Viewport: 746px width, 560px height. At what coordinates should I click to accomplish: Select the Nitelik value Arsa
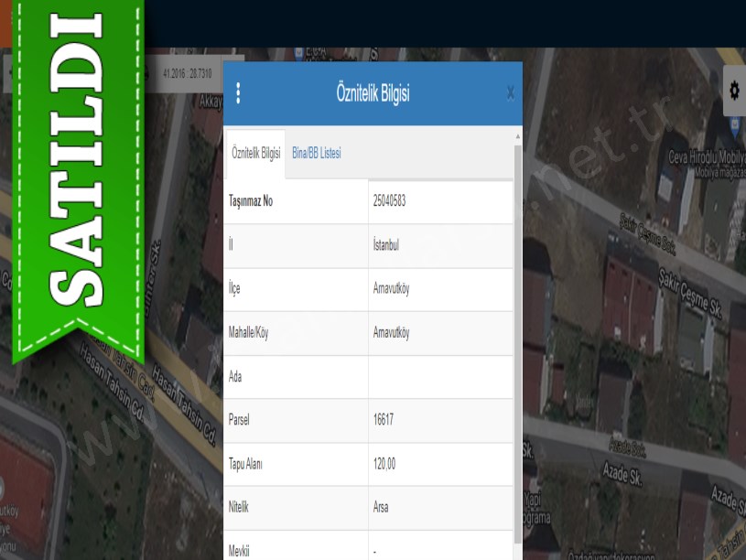coord(382,509)
